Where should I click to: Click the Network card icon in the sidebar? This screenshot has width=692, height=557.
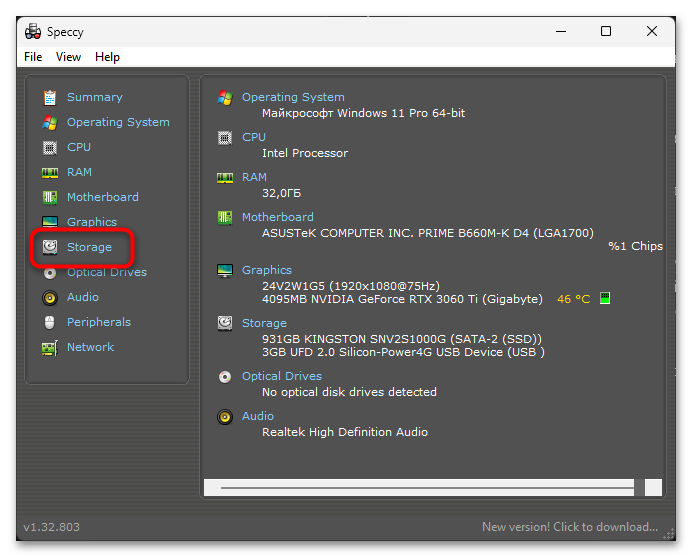(x=50, y=348)
